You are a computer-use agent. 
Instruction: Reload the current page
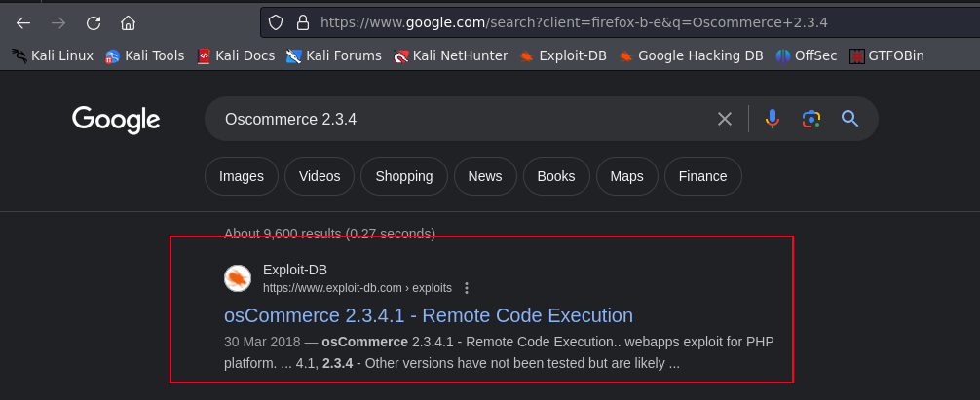tap(94, 22)
